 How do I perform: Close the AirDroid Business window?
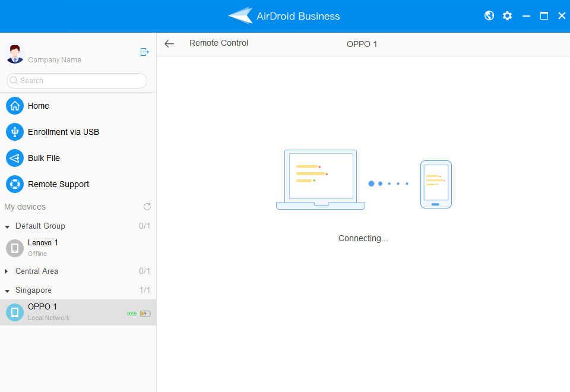tap(562, 16)
